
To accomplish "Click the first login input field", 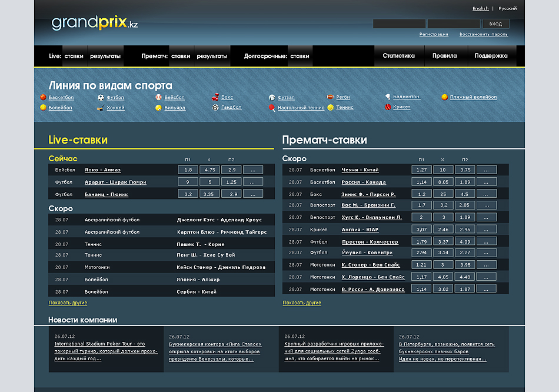I will pos(399,24).
